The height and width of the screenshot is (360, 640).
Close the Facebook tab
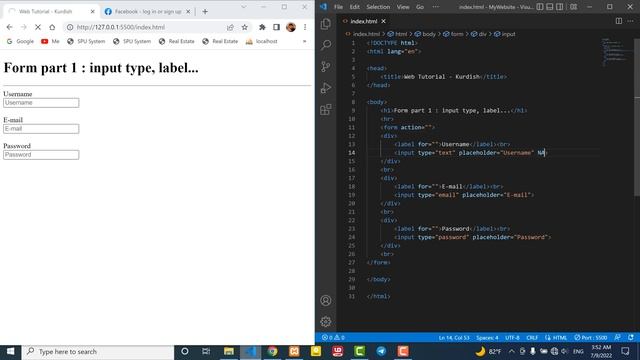(x=188, y=11)
